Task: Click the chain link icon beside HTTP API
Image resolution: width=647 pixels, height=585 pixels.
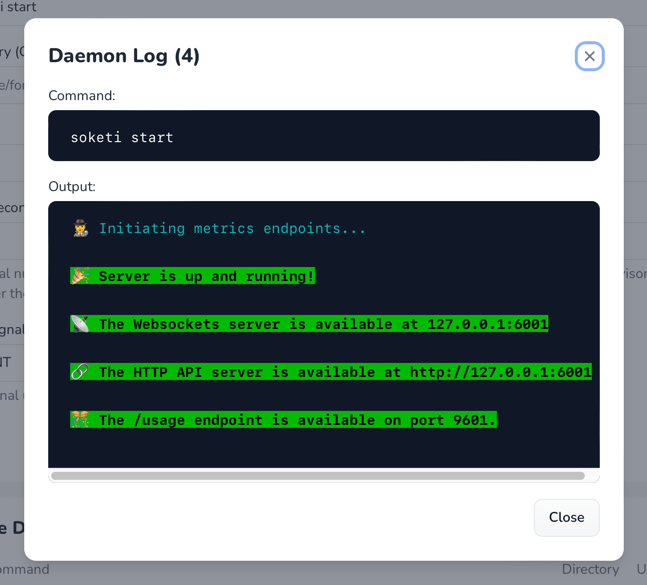Action: pos(80,372)
